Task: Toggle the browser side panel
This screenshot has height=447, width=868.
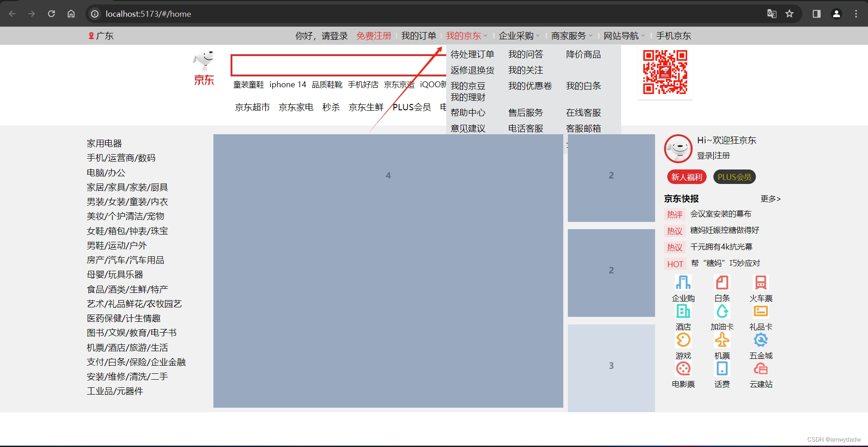Action: [x=816, y=14]
